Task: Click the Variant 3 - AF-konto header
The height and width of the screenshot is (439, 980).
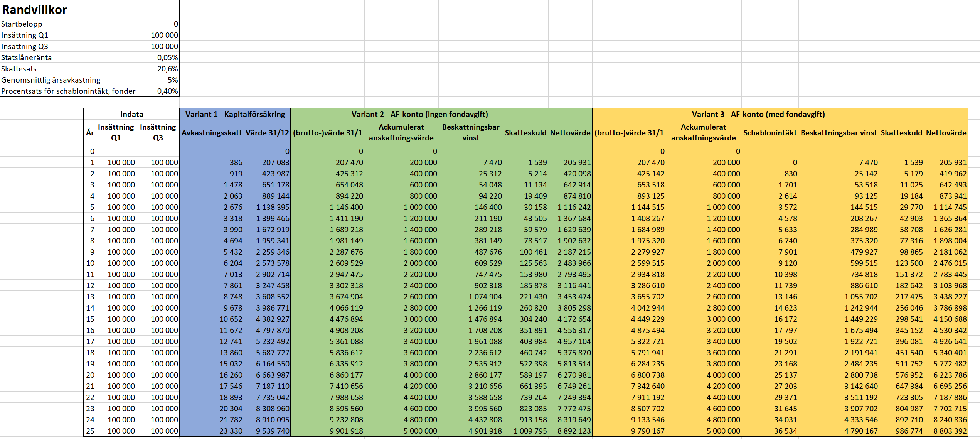Action: [x=758, y=114]
